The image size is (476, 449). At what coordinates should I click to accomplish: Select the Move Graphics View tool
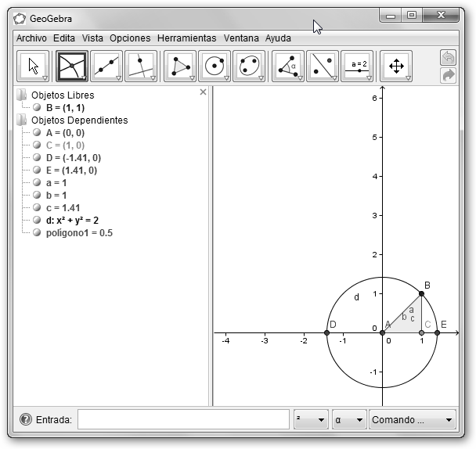point(395,66)
